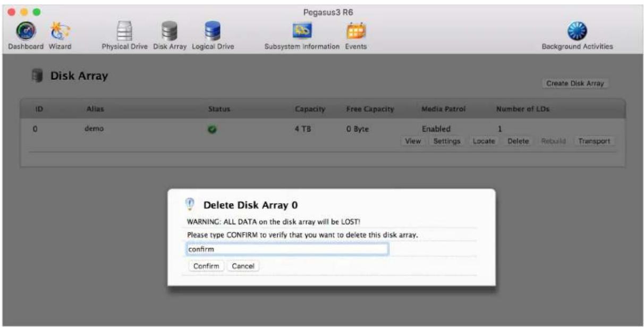Open the Subsystem Information icon
The height and width of the screenshot is (327, 644).
(302, 30)
